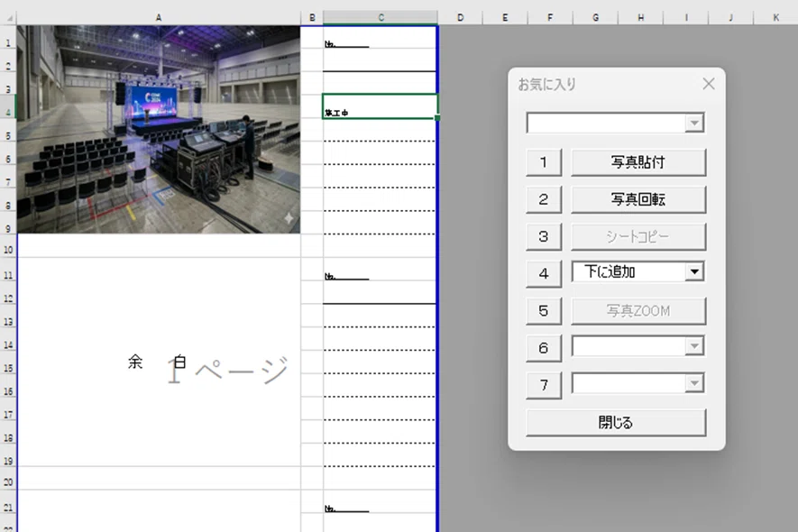Select column A header
The image size is (798, 532).
pos(159,18)
